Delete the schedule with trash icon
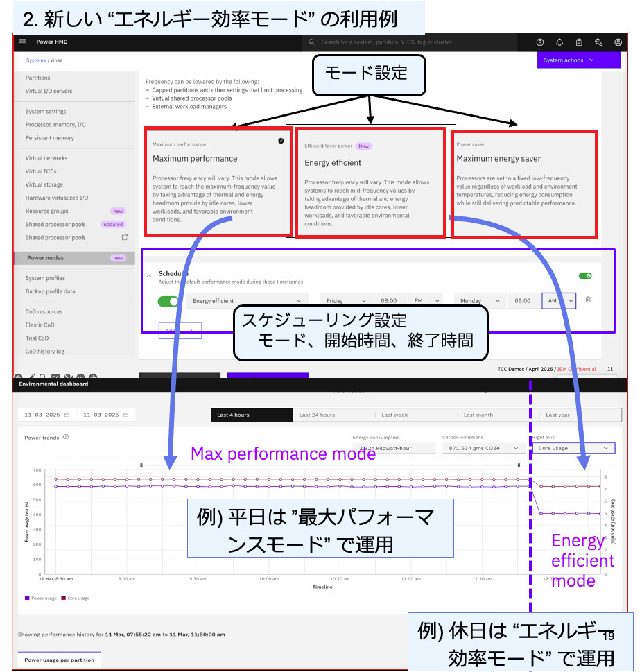 [x=588, y=300]
